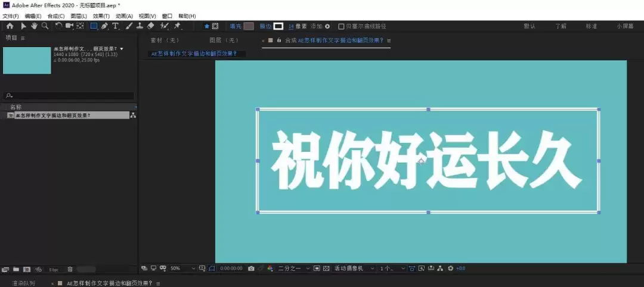Select the Clone Stamp tool
The image size is (644, 287).
pos(140,26)
